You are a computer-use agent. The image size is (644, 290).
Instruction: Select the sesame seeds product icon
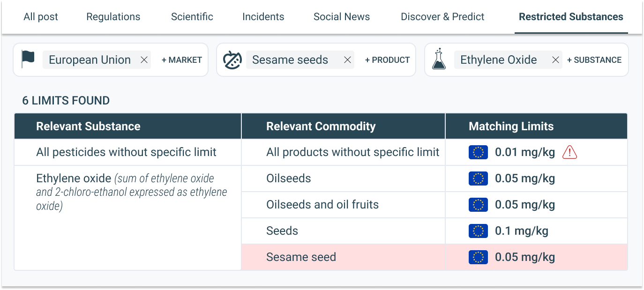[x=233, y=59]
